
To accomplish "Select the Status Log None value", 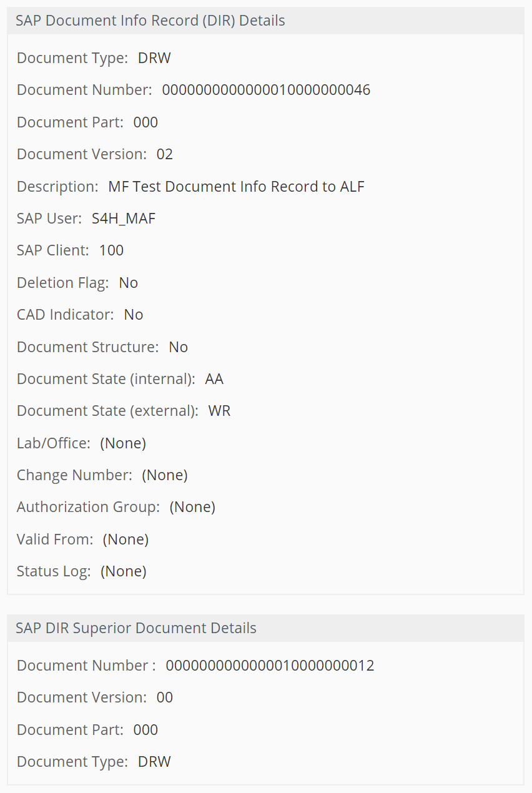I will point(122,571).
